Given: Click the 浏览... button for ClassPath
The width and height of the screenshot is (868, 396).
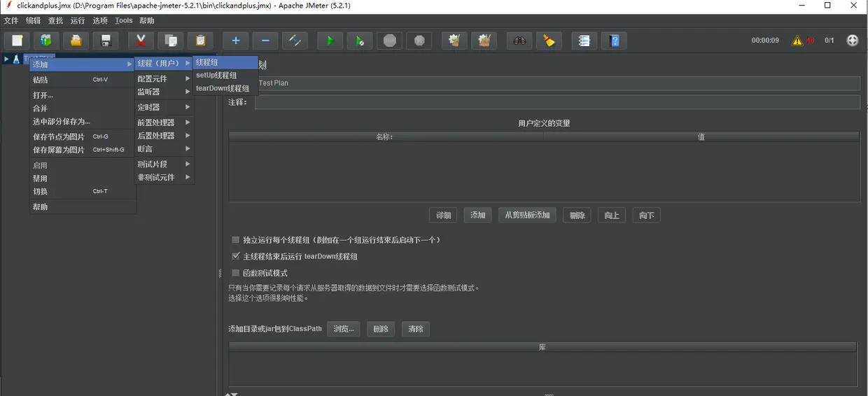Looking at the screenshot, I should pyautogui.click(x=344, y=329).
